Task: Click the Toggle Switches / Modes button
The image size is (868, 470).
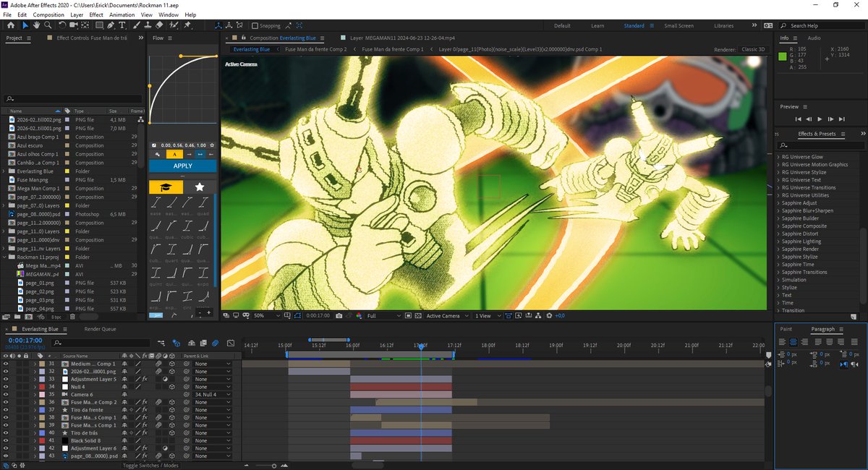Action: point(150,466)
